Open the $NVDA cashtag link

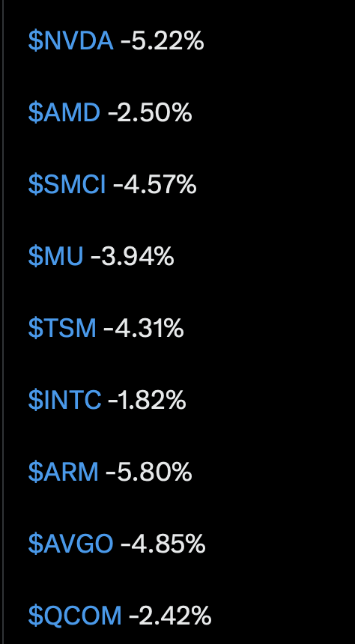(70, 41)
